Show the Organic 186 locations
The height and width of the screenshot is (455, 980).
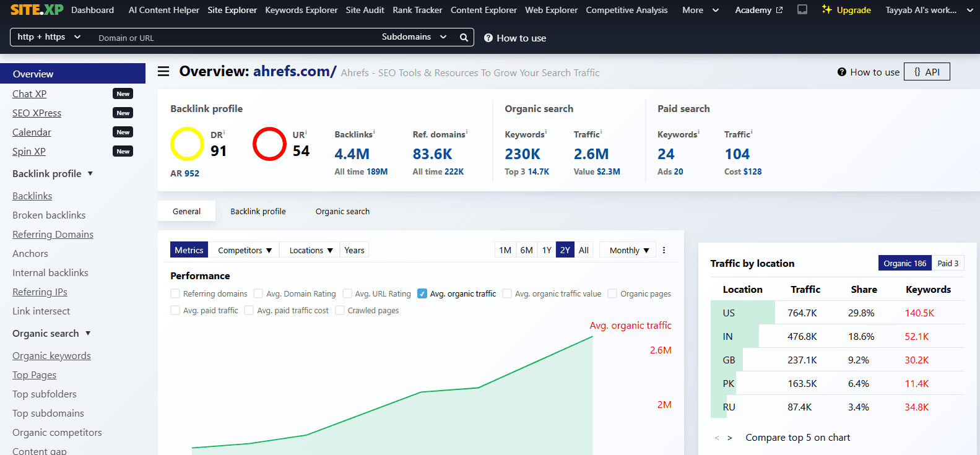[x=905, y=263]
